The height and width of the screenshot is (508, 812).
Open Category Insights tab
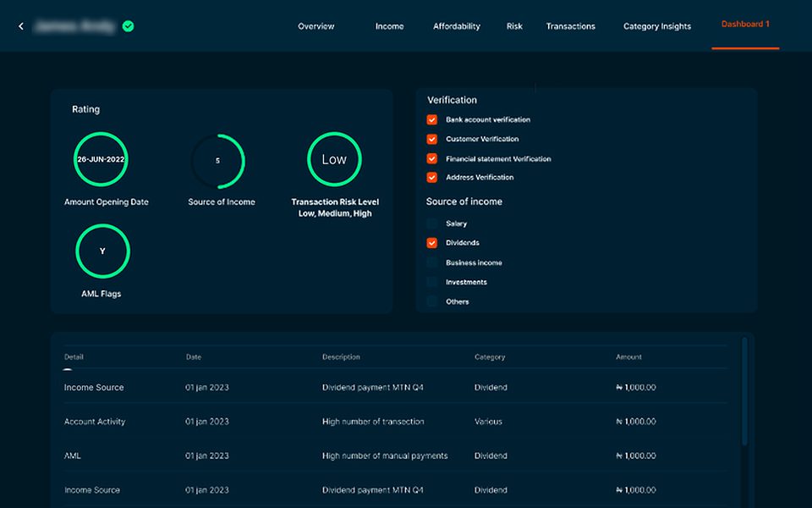tap(656, 26)
